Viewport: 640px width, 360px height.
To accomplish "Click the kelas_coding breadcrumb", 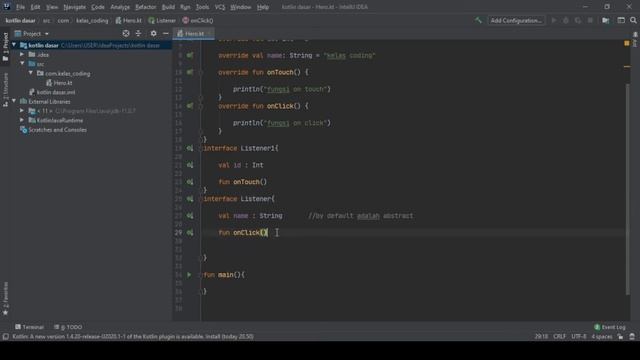I will [x=92, y=20].
